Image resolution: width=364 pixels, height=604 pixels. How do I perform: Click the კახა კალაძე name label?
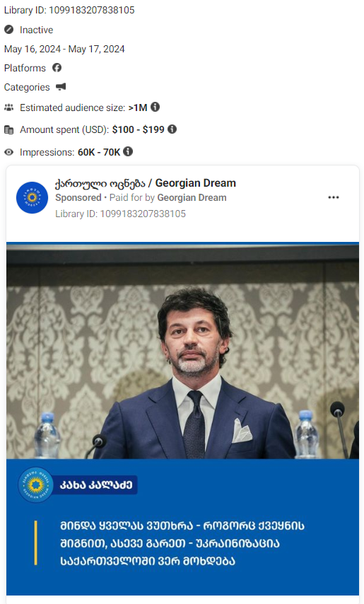[96, 484]
